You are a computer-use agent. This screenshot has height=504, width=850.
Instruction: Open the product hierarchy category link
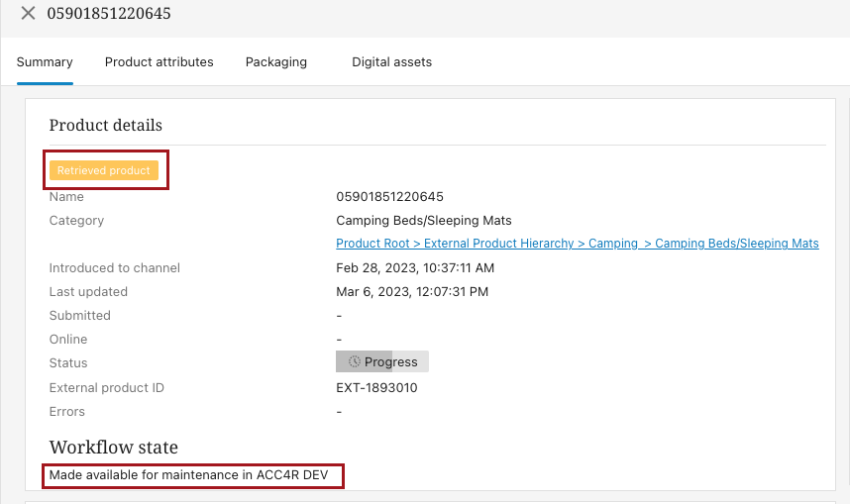click(x=577, y=244)
